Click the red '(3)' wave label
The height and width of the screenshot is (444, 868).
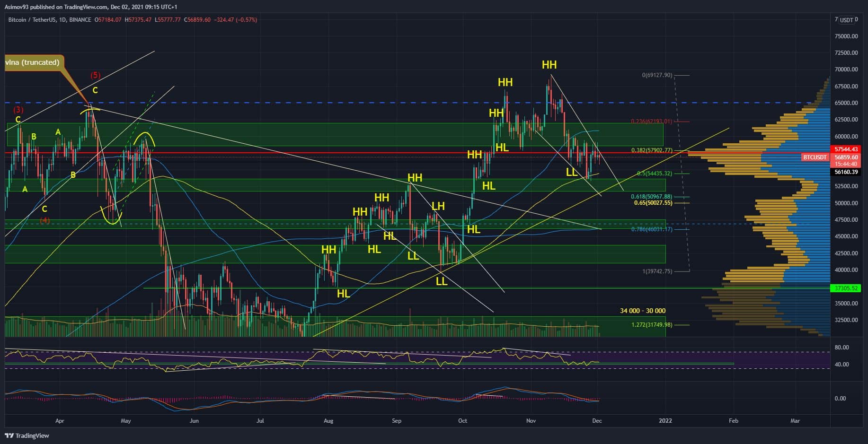(18, 110)
